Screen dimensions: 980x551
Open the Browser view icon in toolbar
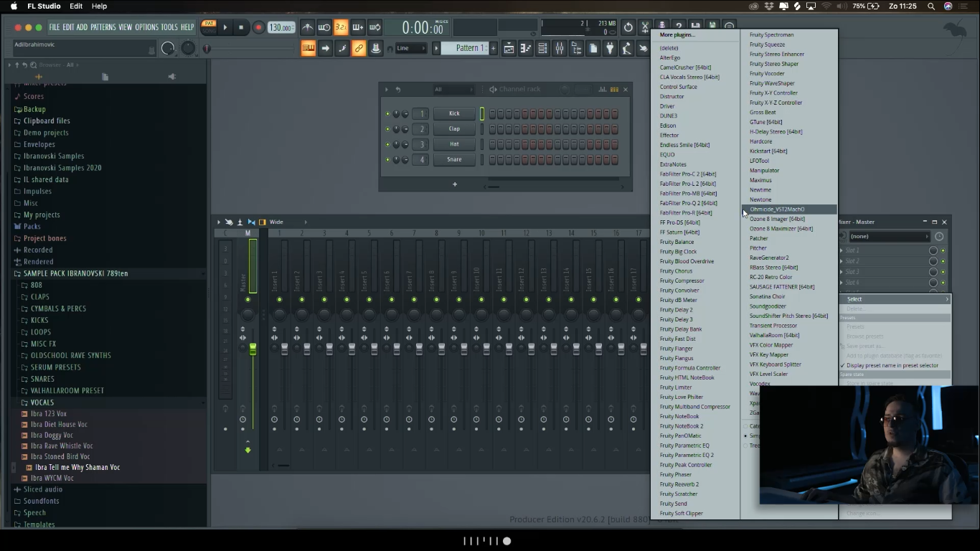(x=576, y=48)
